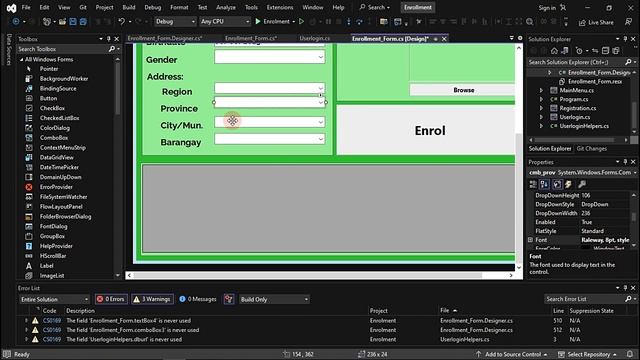This screenshot has width=640, height=360.
Task: Open the Entire Solution scope dropdown
Action: click(54, 299)
